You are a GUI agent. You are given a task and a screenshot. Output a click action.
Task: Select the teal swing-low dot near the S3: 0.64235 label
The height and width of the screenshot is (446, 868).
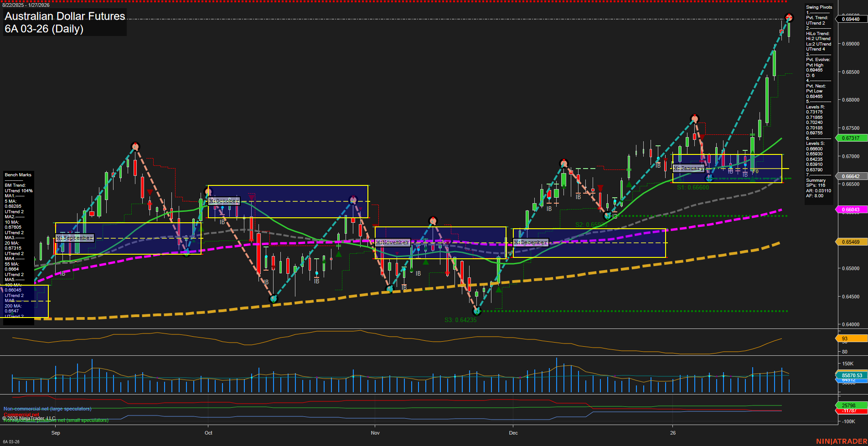coord(476,312)
